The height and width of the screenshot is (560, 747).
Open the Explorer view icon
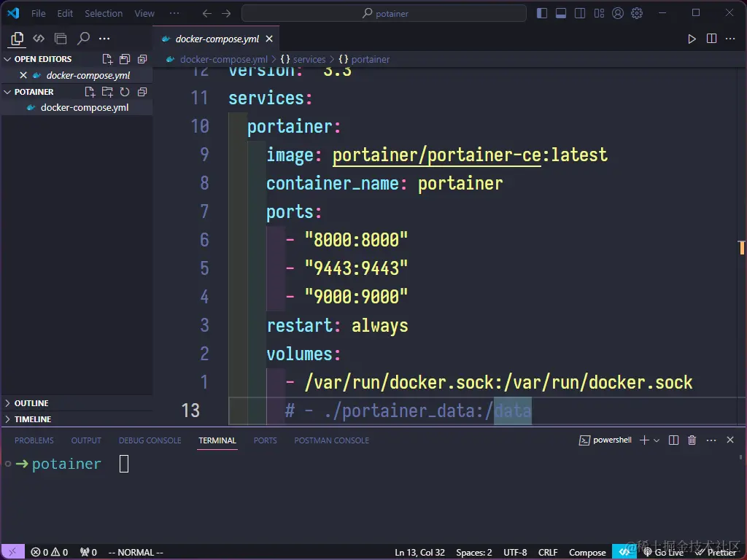point(17,38)
